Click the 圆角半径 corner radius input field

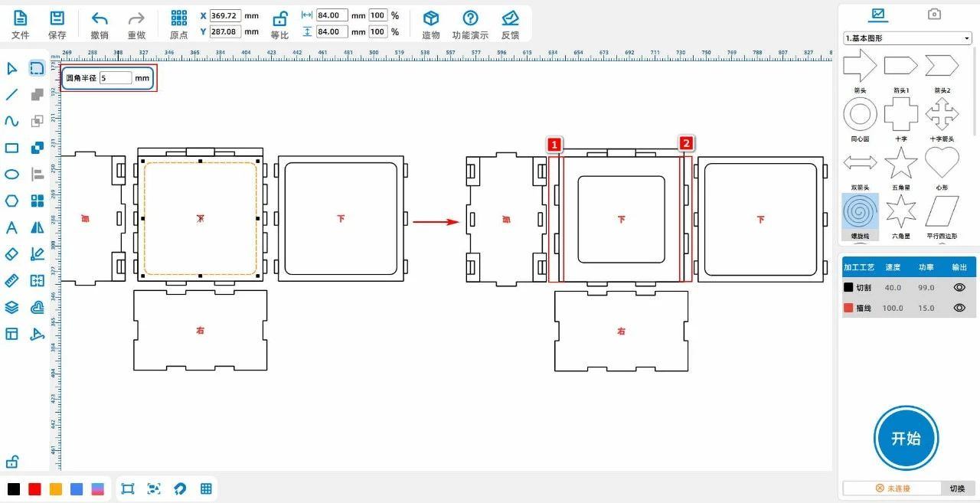[115, 78]
